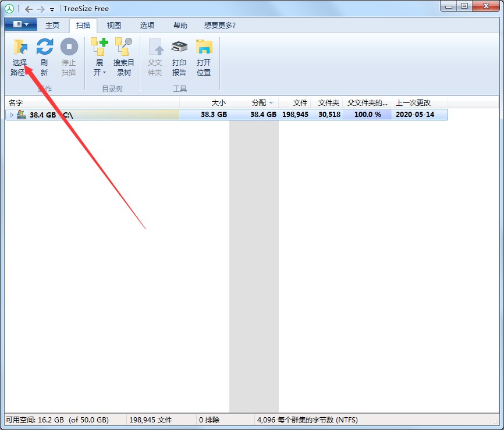Open the 打印报告 (Print Report) tool
This screenshot has width=504, height=430.
(x=179, y=56)
